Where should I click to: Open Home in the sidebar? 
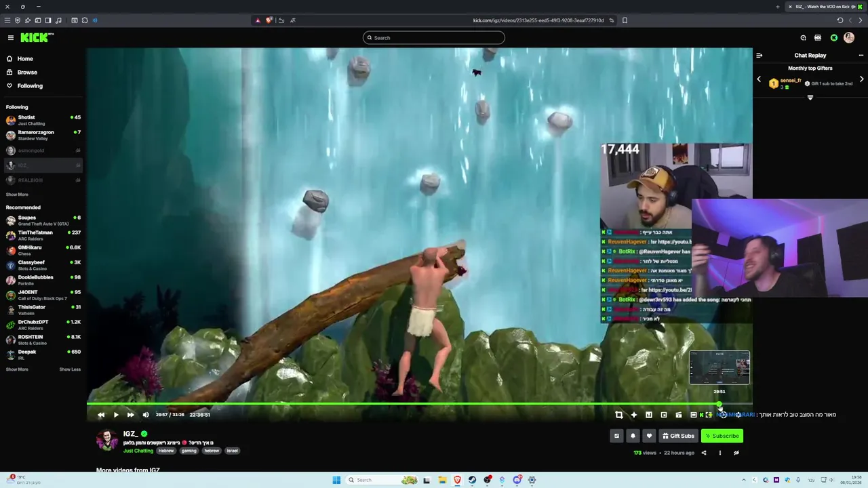click(25, 59)
